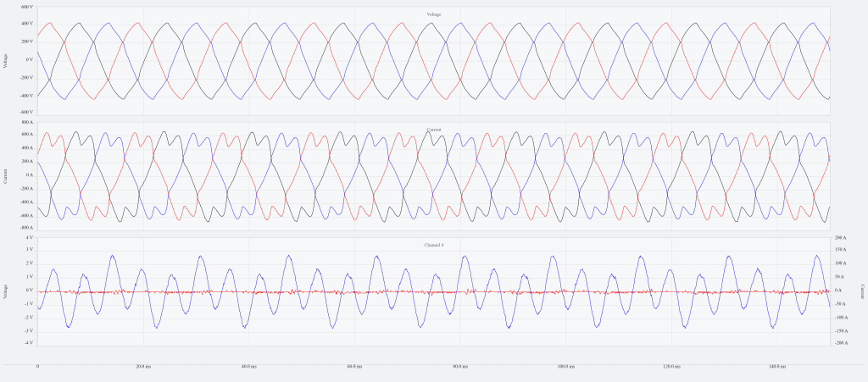Click the "800 A" tick label

28,122
